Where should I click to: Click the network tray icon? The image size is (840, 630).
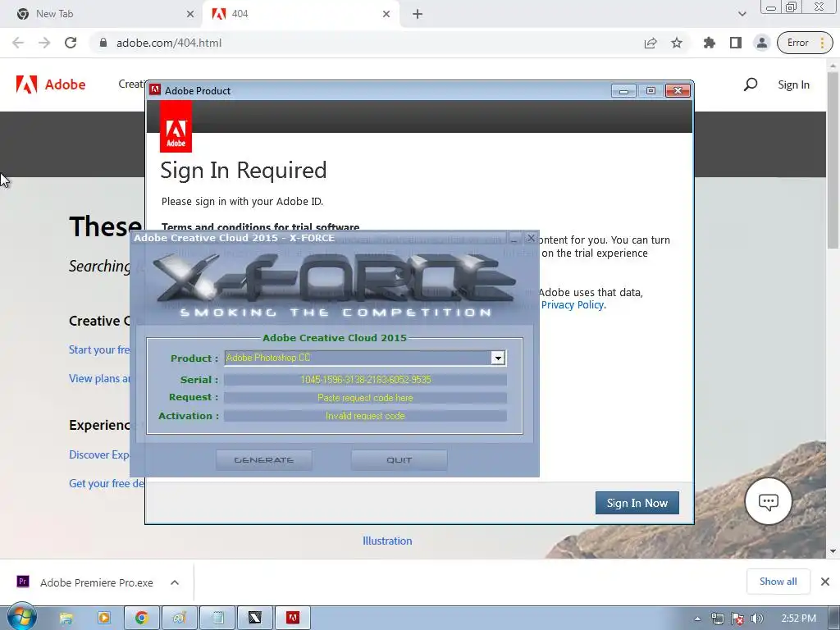point(717,619)
